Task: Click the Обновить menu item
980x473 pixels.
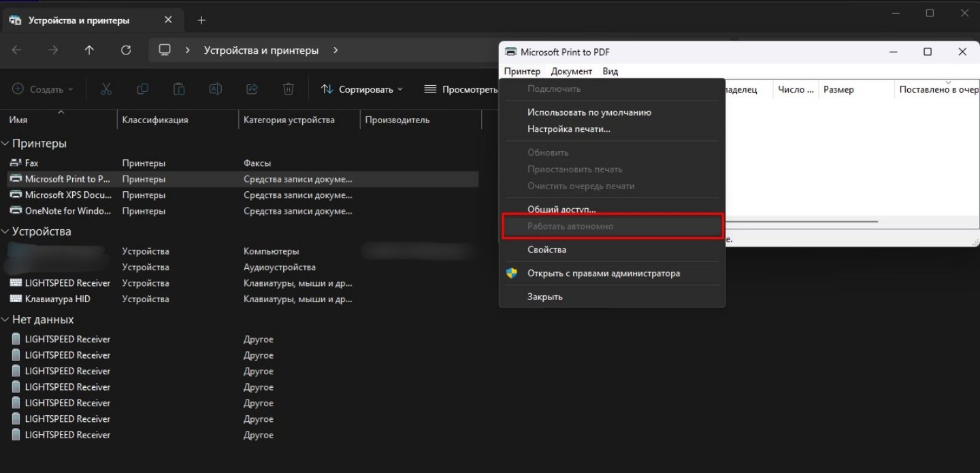Action: [x=612, y=152]
